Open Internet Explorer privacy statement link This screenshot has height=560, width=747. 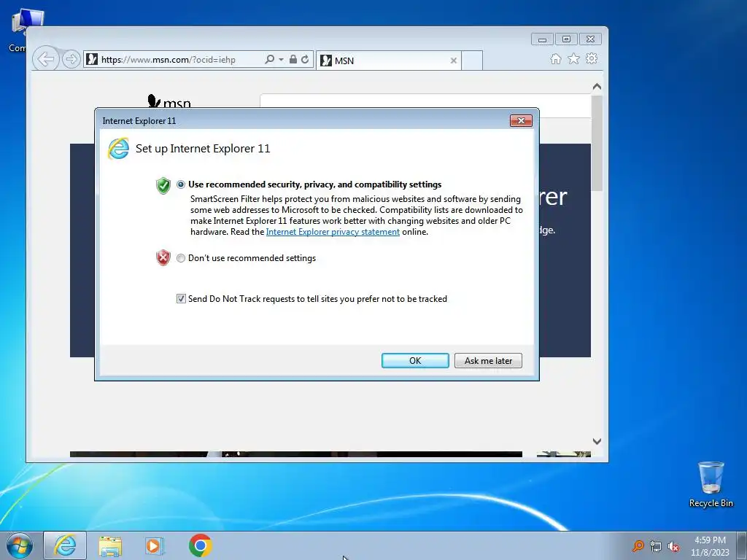333,232
